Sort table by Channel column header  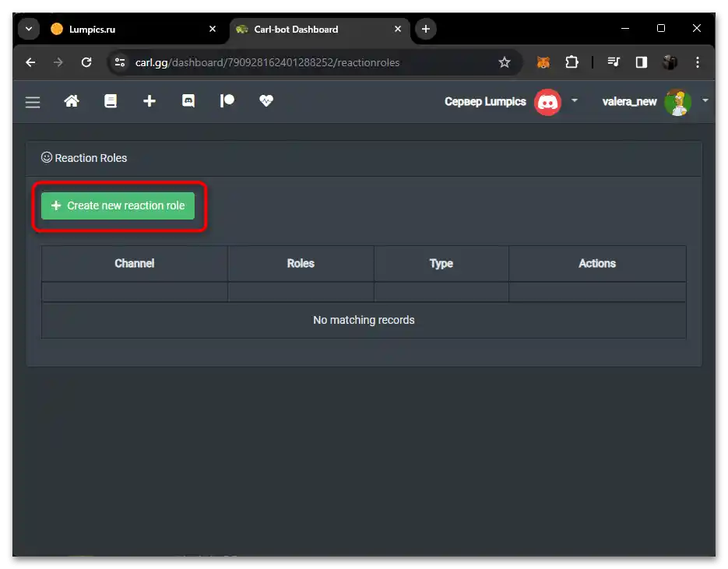point(135,263)
